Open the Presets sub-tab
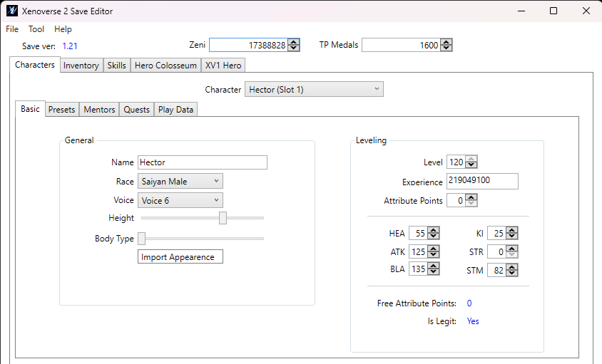This screenshot has height=364, width=602. [x=61, y=110]
